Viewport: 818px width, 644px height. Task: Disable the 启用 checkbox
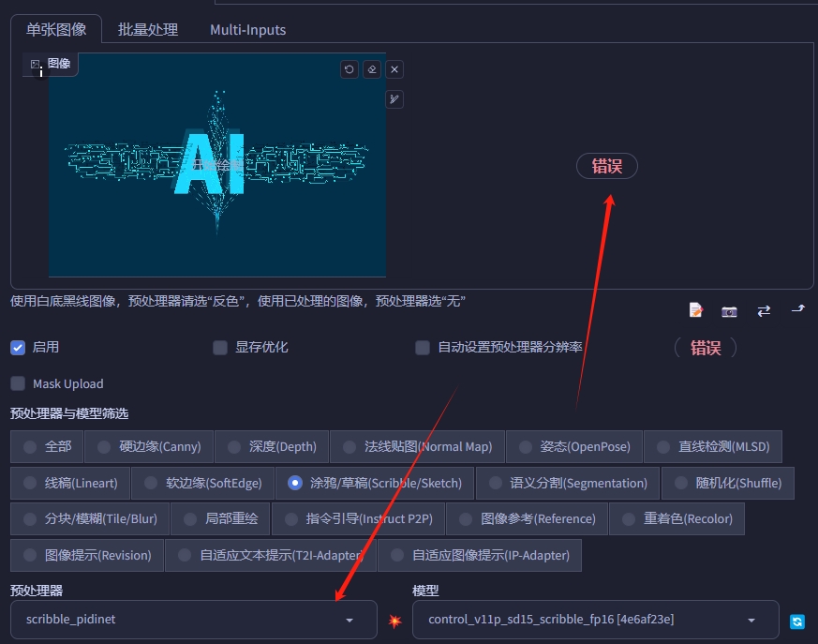[17, 347]
